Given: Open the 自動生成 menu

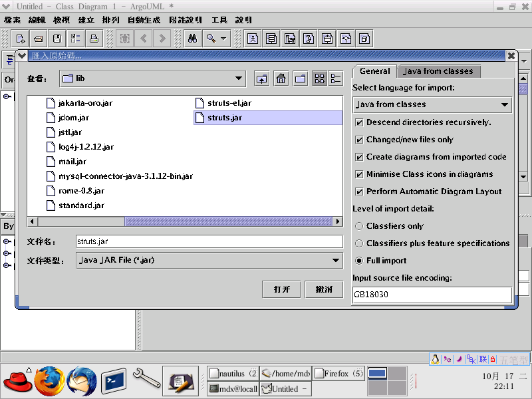Looking at the screenshot, I should pos(144,20).
